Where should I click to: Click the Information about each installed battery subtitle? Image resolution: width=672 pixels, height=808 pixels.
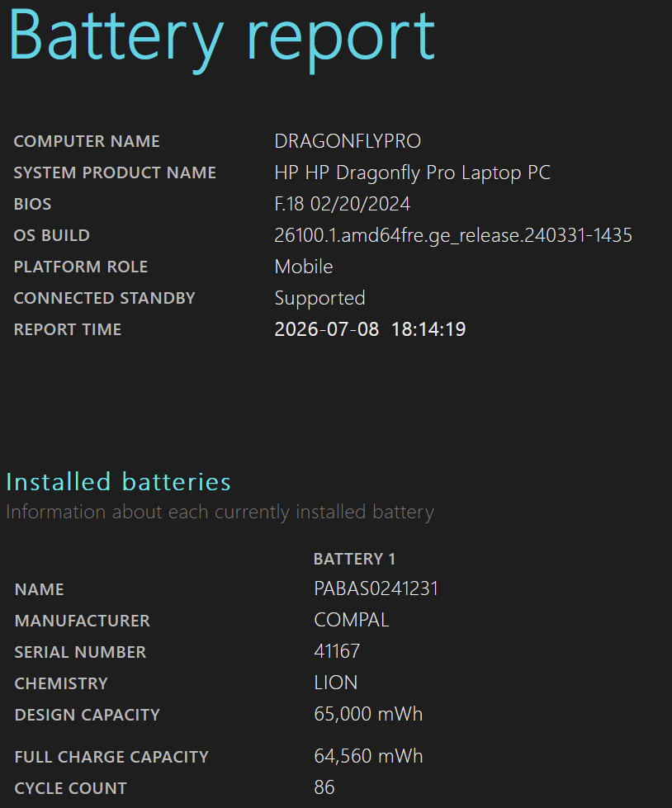(x=220, y=513)
